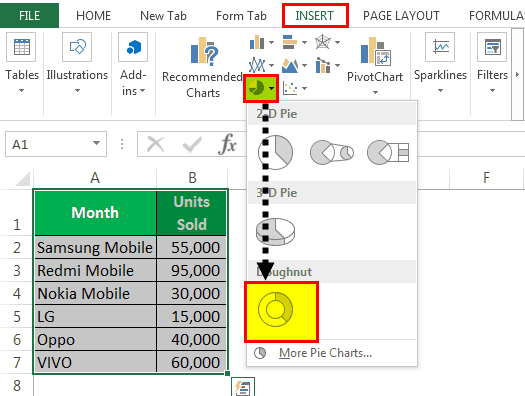Screen dimensions: 525x396
Task: Switch to New Tab ribbon tab
Action: 163,16
